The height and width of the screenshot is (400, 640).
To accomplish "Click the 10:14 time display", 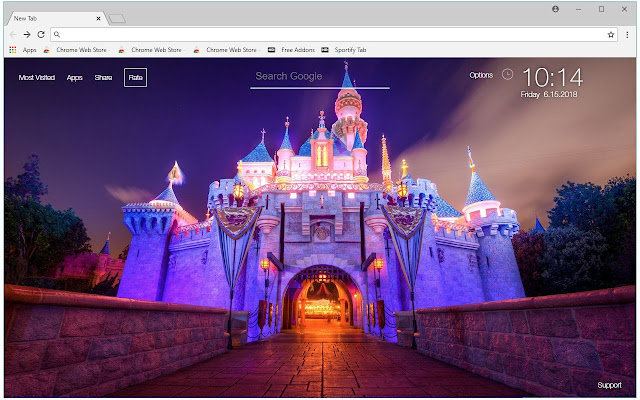I will click(x=552, y=78).
